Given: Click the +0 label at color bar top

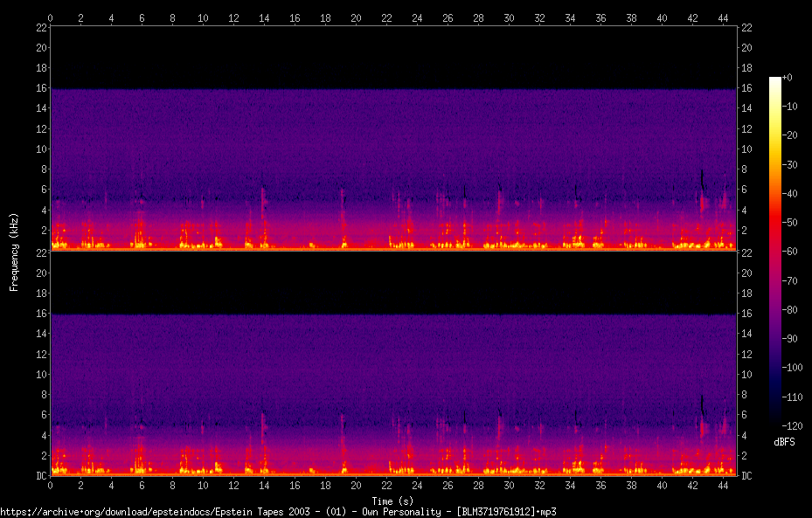Looking at the screenshot, I should click(788, 78).
